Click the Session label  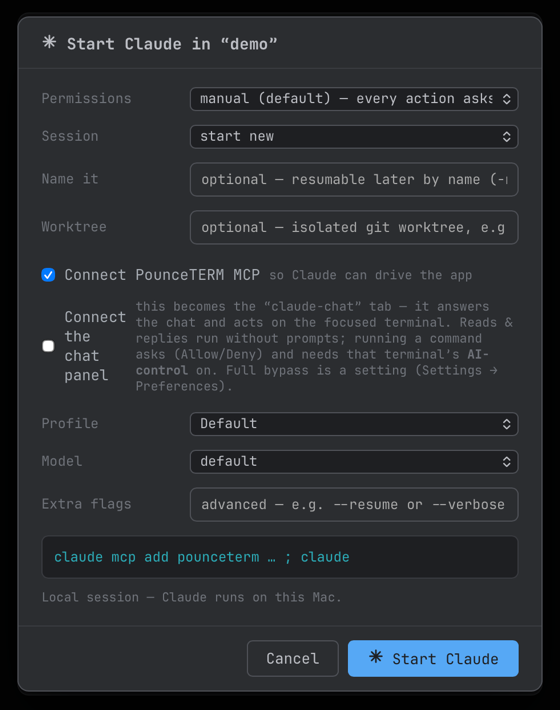[70, 136]
